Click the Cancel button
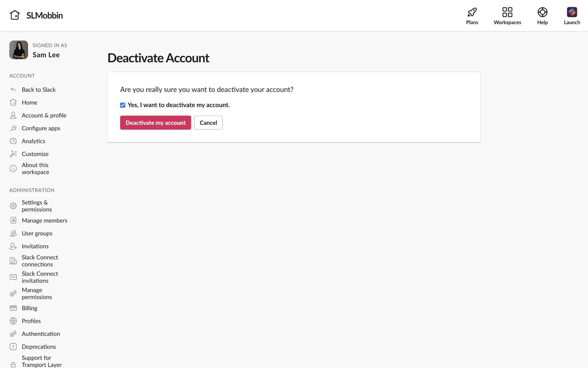This screenshot has width=588, height=368. 208,123
